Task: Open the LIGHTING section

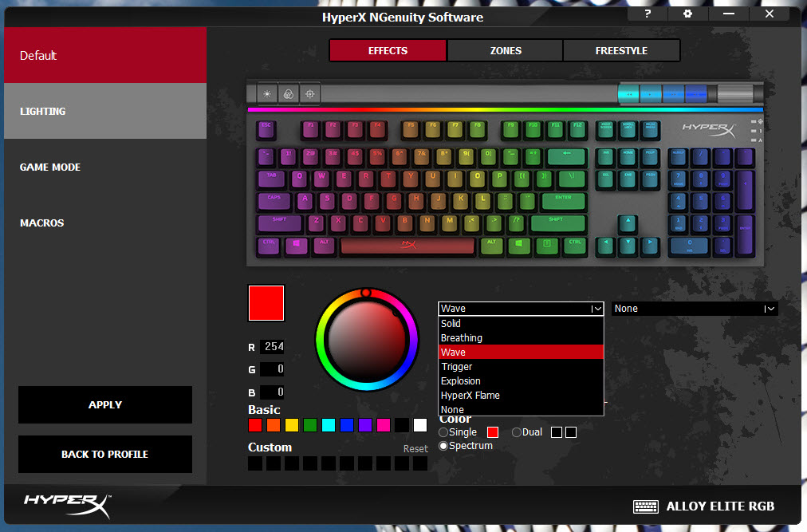Action: [x=105, y=111]
